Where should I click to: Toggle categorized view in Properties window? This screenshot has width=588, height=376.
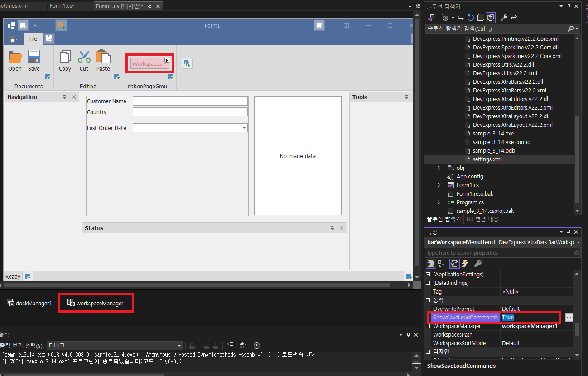click(431, 264)
